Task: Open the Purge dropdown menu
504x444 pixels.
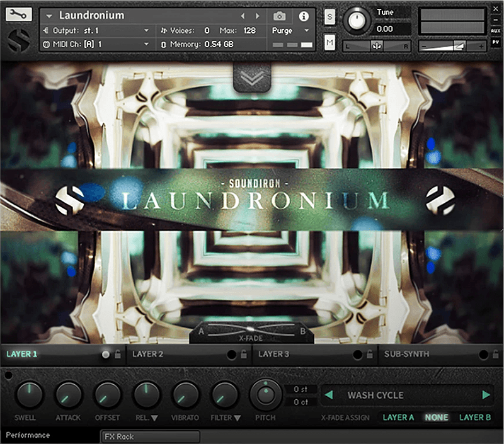Action: click(290, 30)
